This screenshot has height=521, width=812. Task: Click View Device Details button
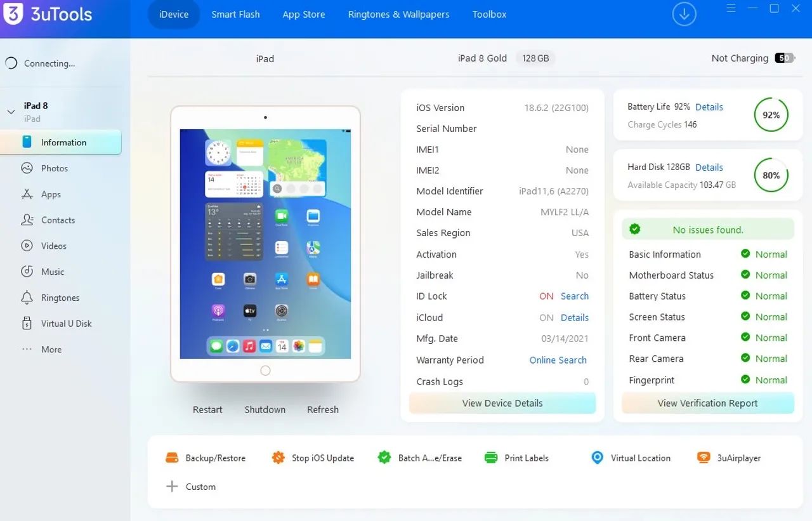click(x=502, y=403)
